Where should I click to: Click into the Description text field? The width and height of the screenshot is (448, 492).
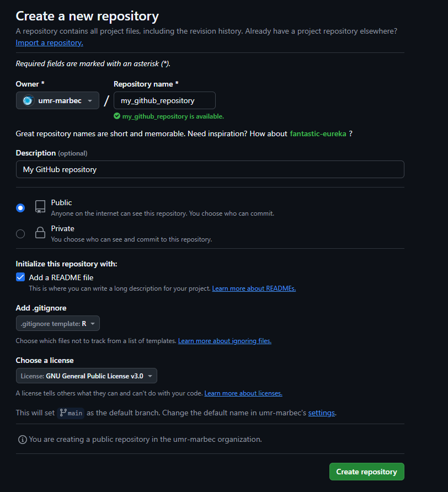click(x=210, y=169)
